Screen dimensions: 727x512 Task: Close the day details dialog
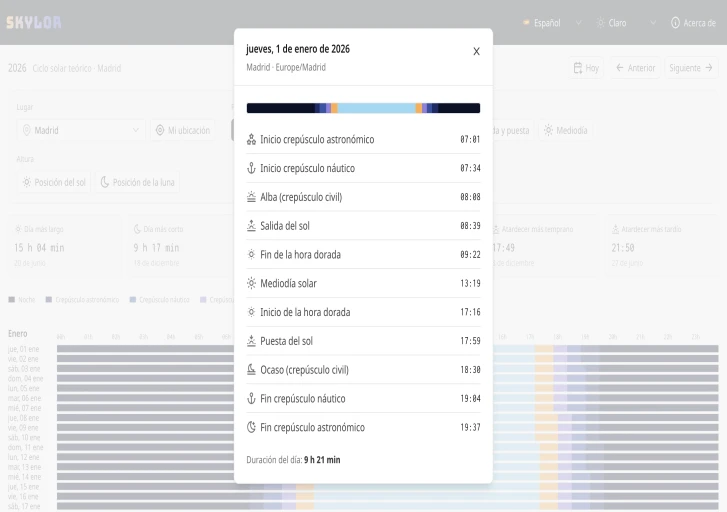pos(476,51)
